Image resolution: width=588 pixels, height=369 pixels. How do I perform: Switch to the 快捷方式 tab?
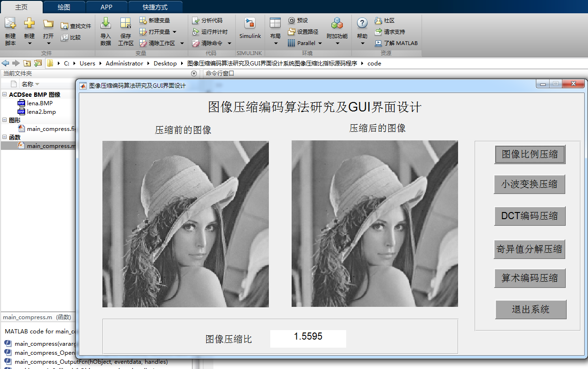tap(156, 7)
